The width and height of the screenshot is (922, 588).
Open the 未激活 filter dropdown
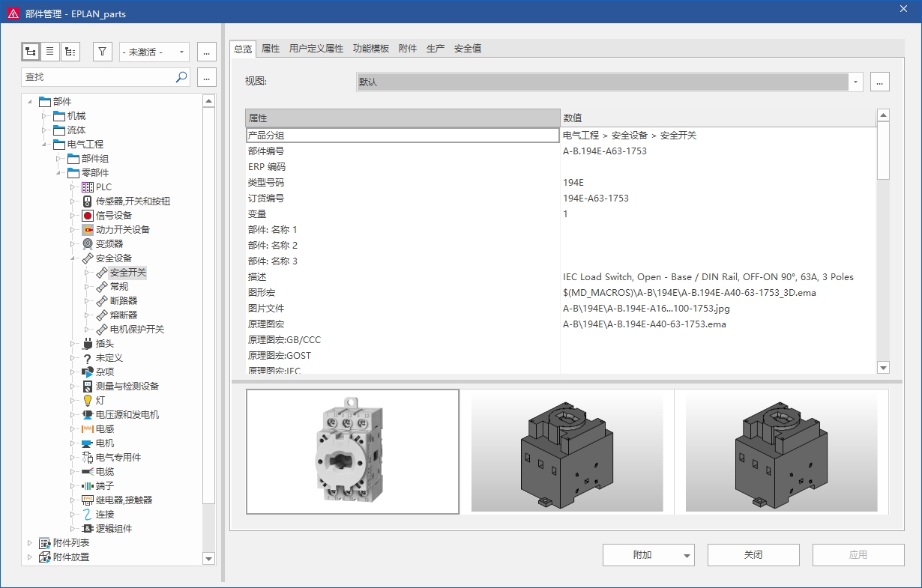[x=154, y=52]
